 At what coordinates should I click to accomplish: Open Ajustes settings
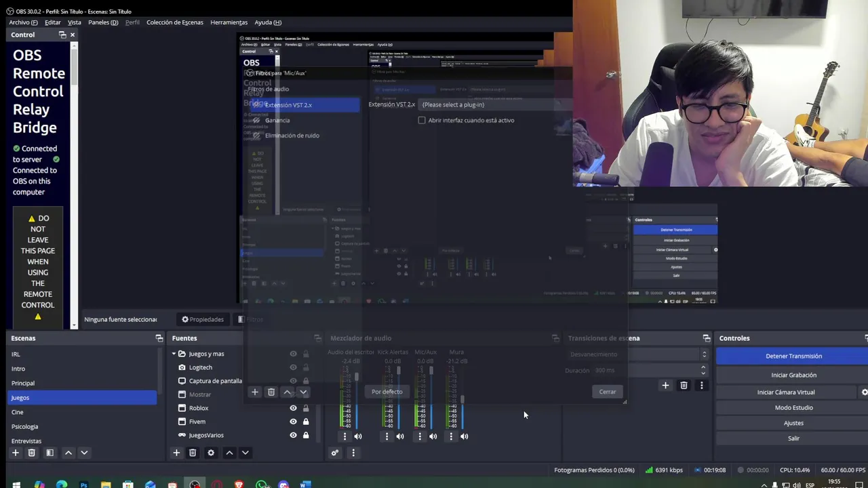(x=793, y=423)
